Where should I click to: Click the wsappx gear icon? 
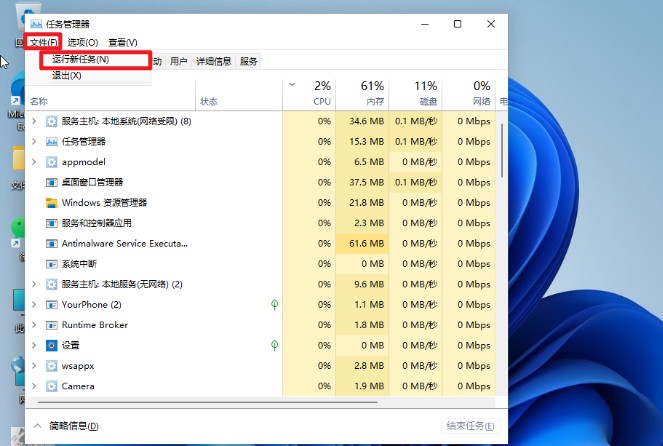tap(52, 366)
